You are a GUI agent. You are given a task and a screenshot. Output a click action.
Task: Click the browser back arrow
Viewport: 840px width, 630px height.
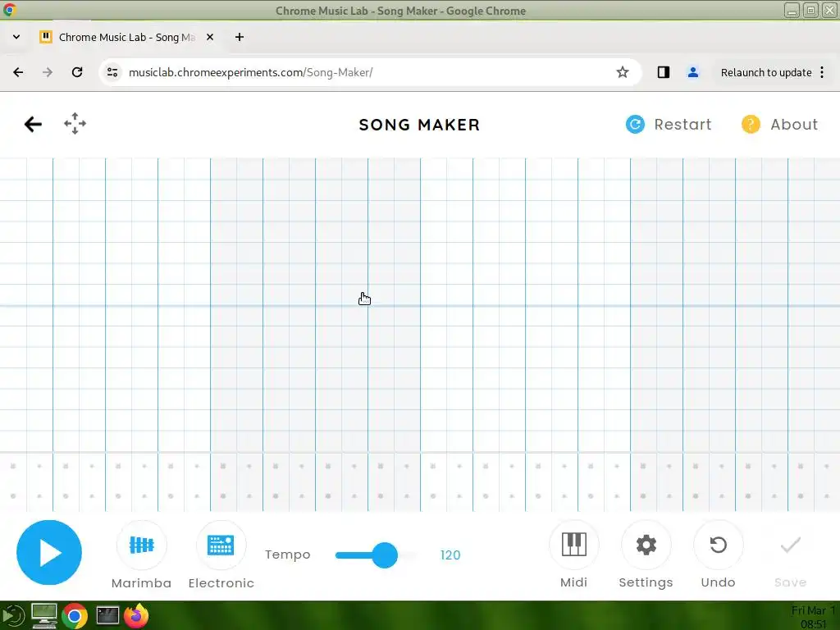(x=18, y=72)
